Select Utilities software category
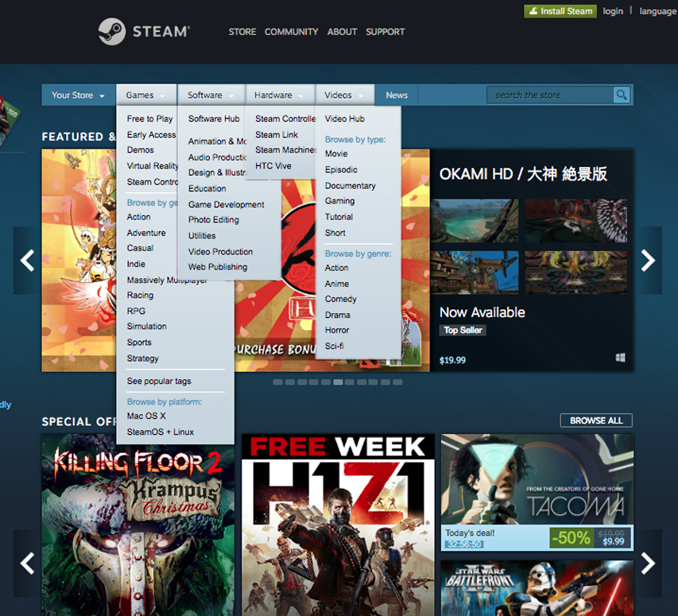Viewport: 678px width, 616px height. click(x=202, y=235)
